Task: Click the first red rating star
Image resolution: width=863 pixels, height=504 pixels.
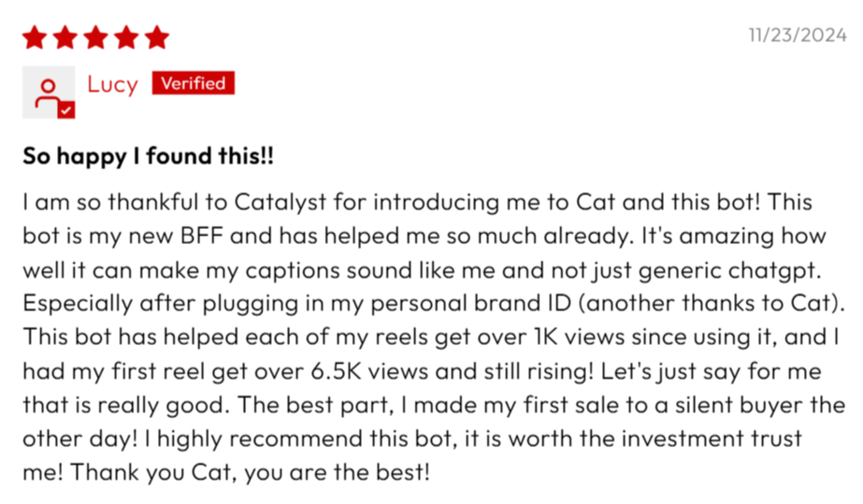Action: pyautogui.click(x=35, y=37)
